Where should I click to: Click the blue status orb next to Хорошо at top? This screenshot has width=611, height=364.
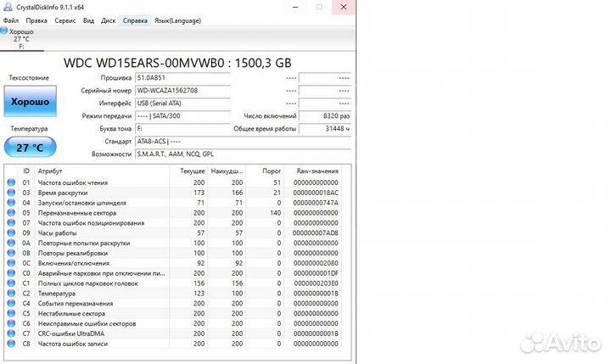(4, 31)
